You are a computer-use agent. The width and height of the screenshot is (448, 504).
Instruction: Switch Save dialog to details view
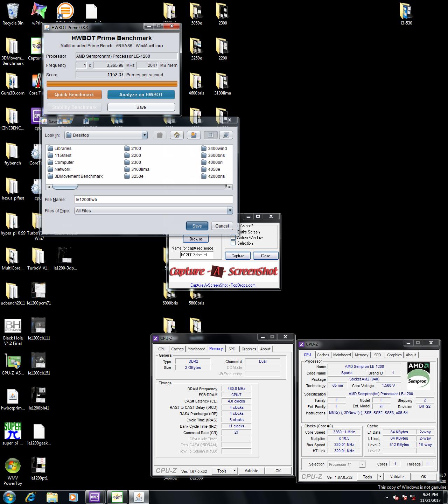pos(226,135)
